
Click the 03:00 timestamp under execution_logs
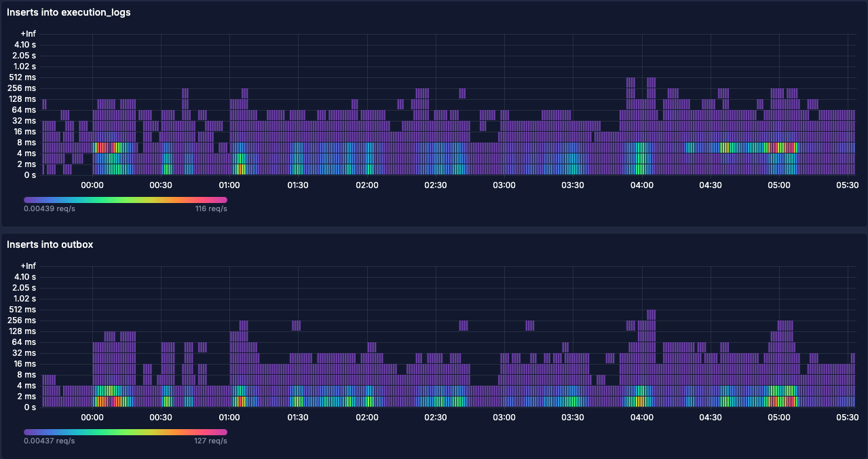pyautogui.click(x=503, y=184)
